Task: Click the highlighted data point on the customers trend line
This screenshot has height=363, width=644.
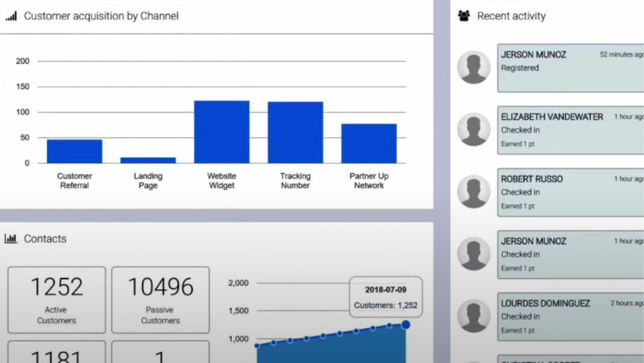Action: click(405, 325)
